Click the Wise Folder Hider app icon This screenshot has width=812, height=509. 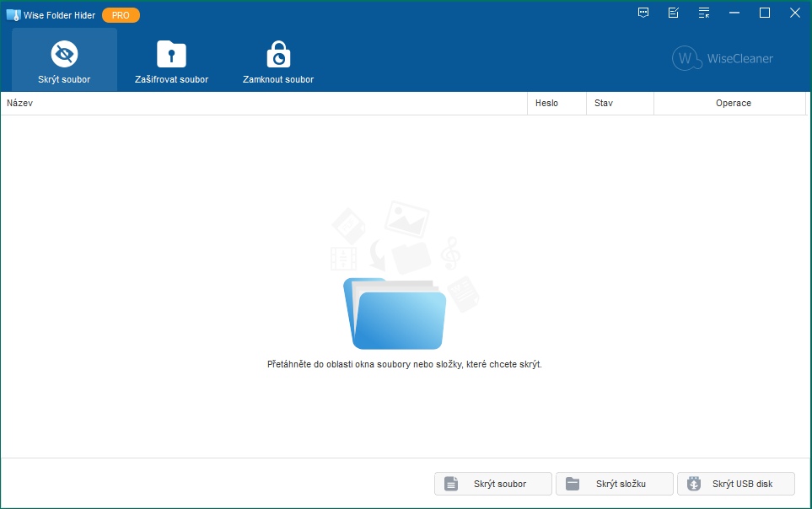pyautogui.click(x=13, y=15)
